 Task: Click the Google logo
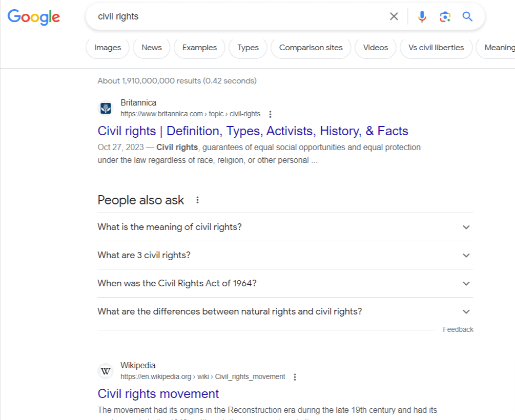34,16
